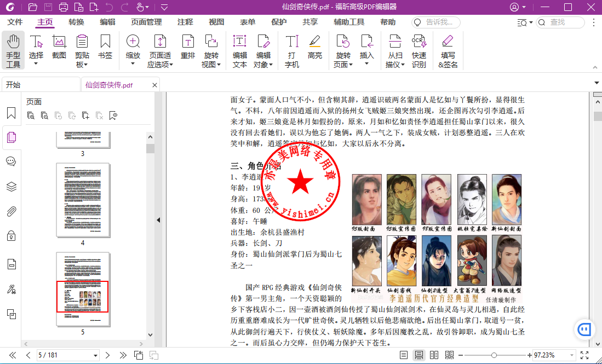Switch to single page view mode
Image resolution: width=602 pixels, height=364 pixels.
click(404, 355)
